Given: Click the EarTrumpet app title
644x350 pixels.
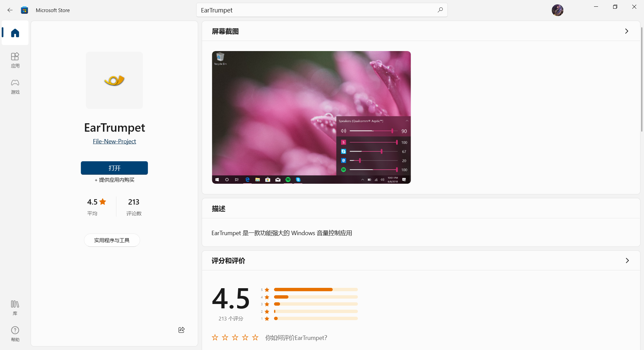Looking at the screenshot, I should click(114, 128).
